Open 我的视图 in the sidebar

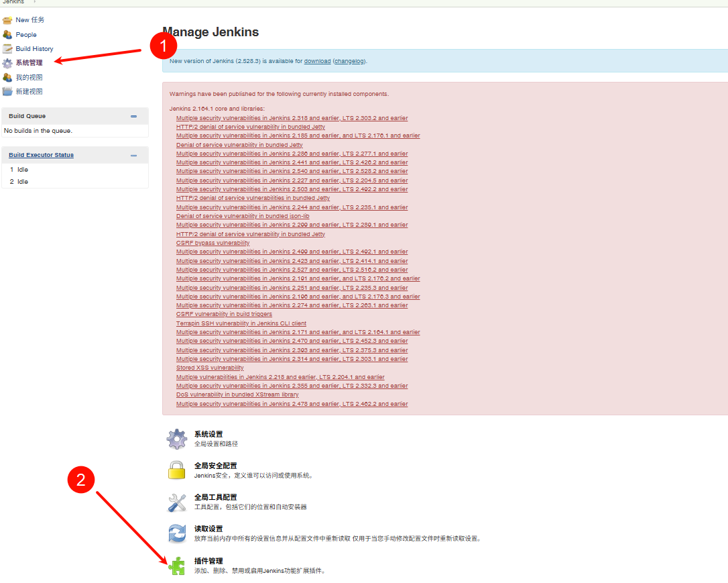[x=29, y=78]
